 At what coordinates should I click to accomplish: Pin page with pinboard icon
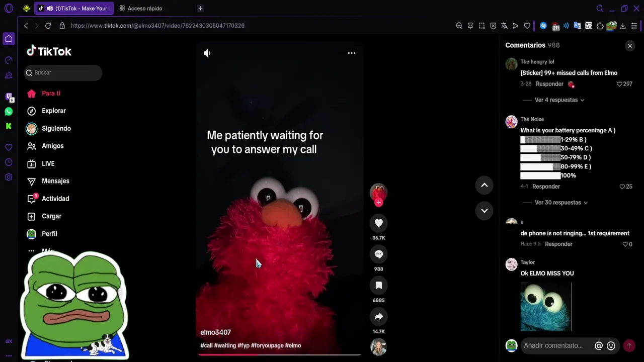pos(470,26)
